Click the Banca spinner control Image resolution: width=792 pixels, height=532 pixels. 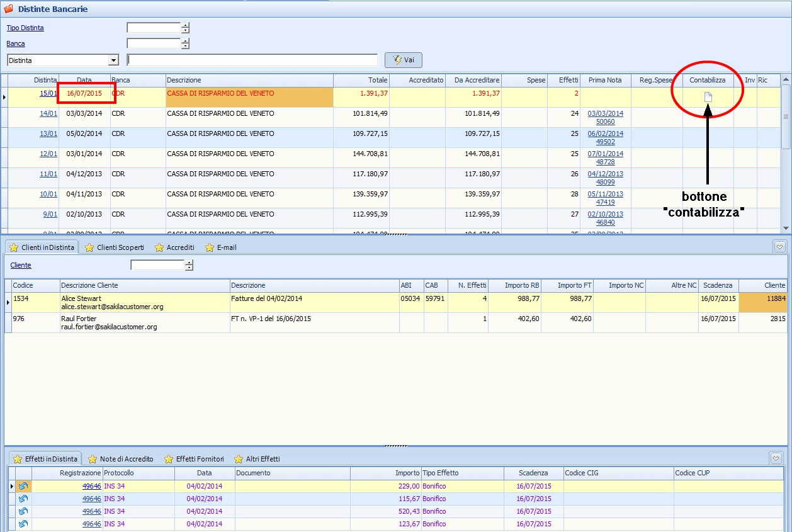(x=185, y=43)
